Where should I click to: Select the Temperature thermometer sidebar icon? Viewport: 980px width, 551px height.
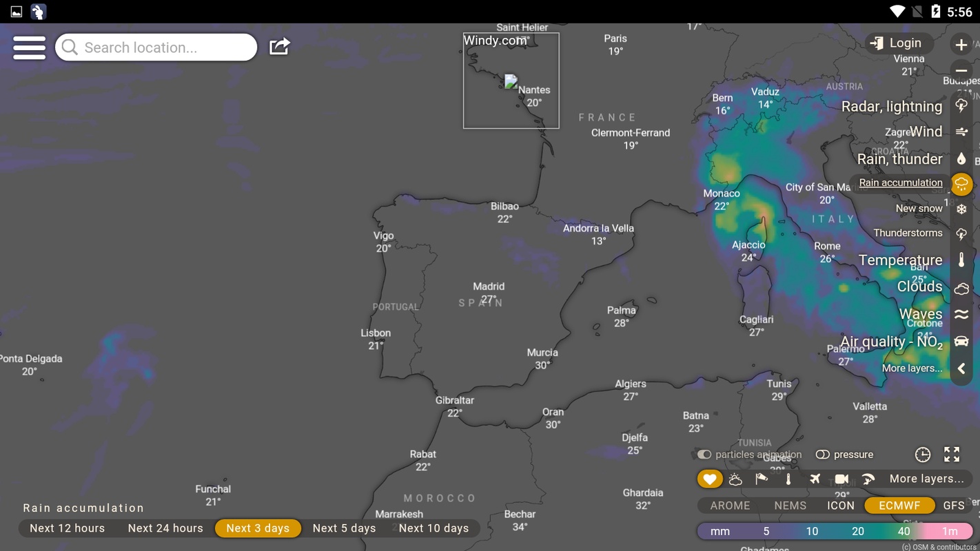tap(961, 260)
